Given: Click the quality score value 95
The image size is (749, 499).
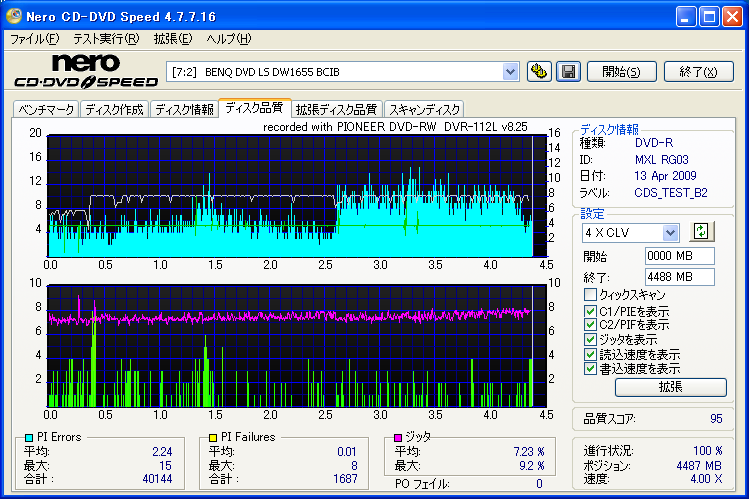Looking at the screenshot, I should click(x=716, y=419).
